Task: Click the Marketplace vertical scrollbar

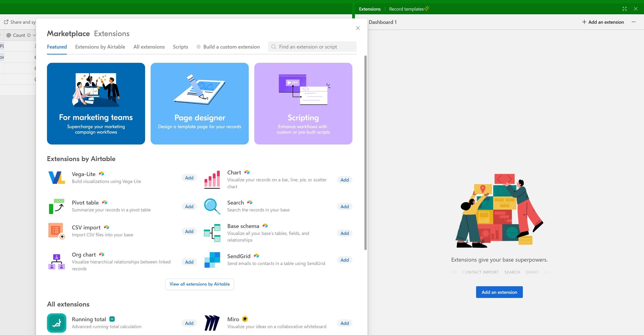Action: click(366, 153)
